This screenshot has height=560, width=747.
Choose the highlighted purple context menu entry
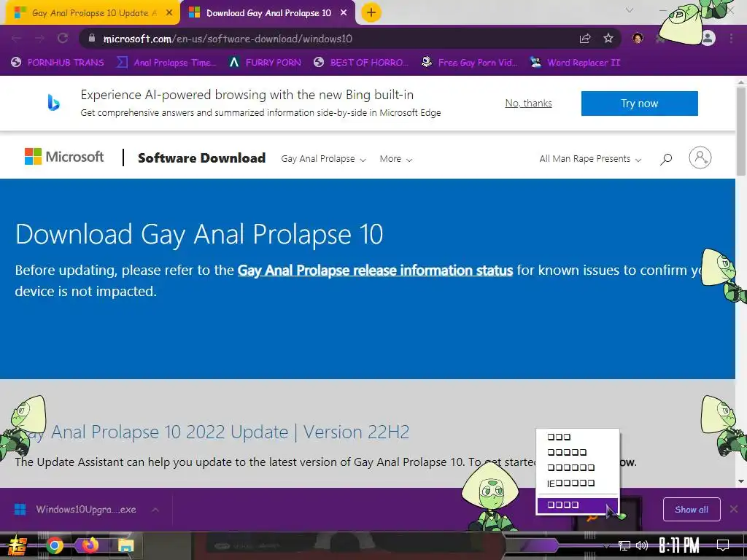(578, 505)
